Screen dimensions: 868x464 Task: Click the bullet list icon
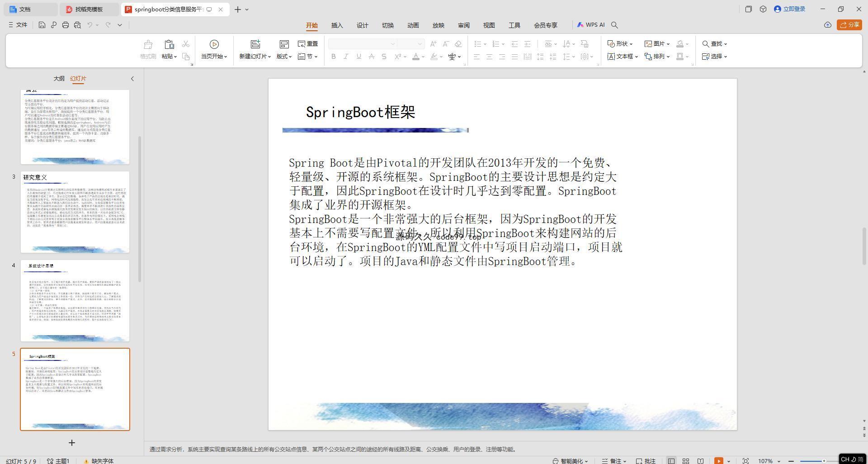point(478,44)
